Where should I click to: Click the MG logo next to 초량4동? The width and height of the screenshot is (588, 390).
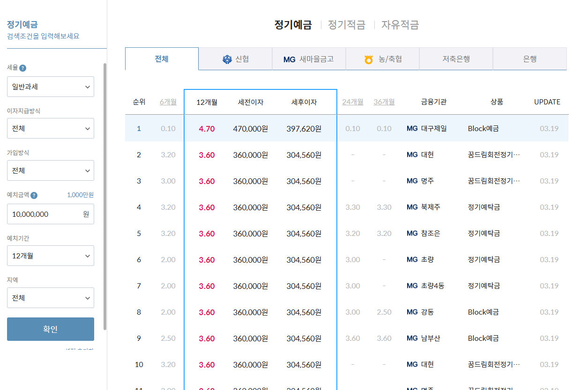[x=412, y=286]
